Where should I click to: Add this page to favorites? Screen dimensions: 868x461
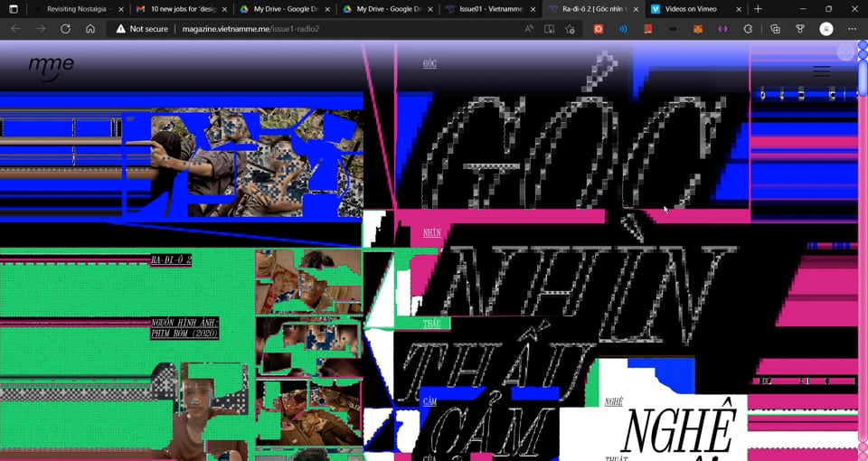coord(570,29)
